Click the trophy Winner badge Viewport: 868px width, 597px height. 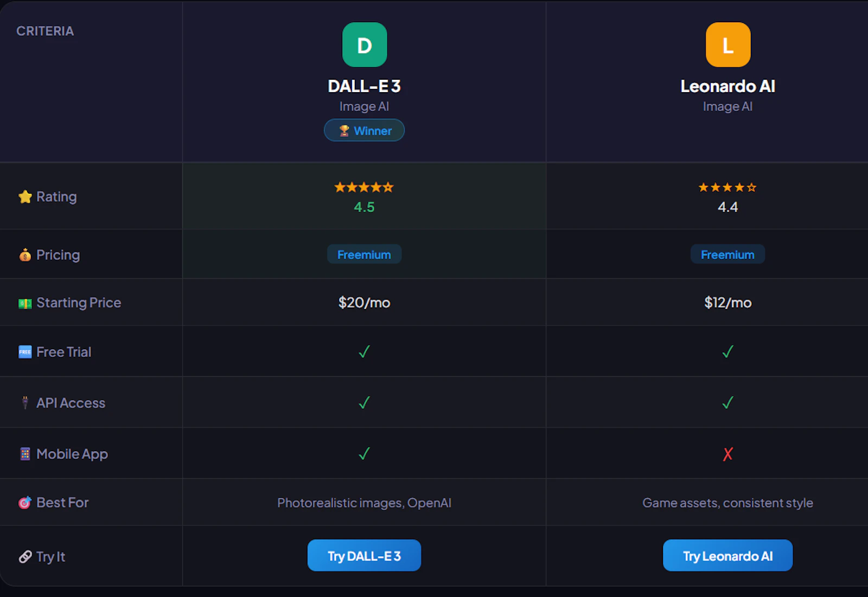(x=365, y=130)
